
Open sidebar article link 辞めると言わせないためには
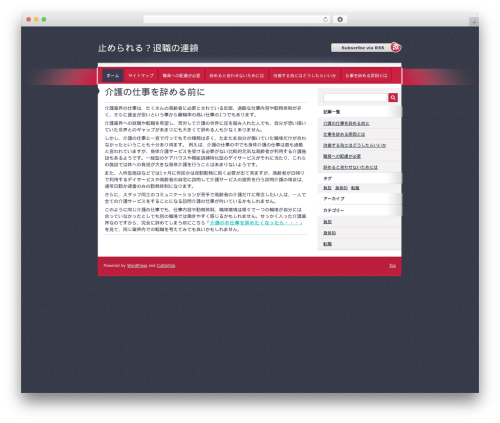tap(350, 167)
